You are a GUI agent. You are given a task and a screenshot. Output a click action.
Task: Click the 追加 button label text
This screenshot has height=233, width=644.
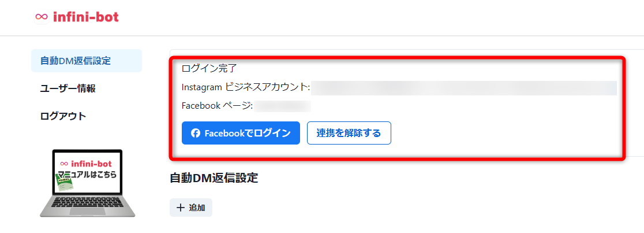tap(197, 208)
